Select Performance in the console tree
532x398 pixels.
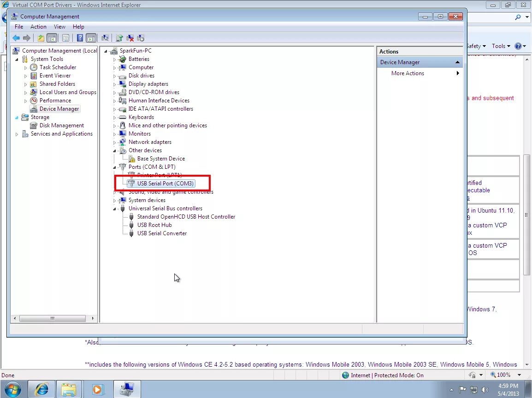[x=55, y=101]
